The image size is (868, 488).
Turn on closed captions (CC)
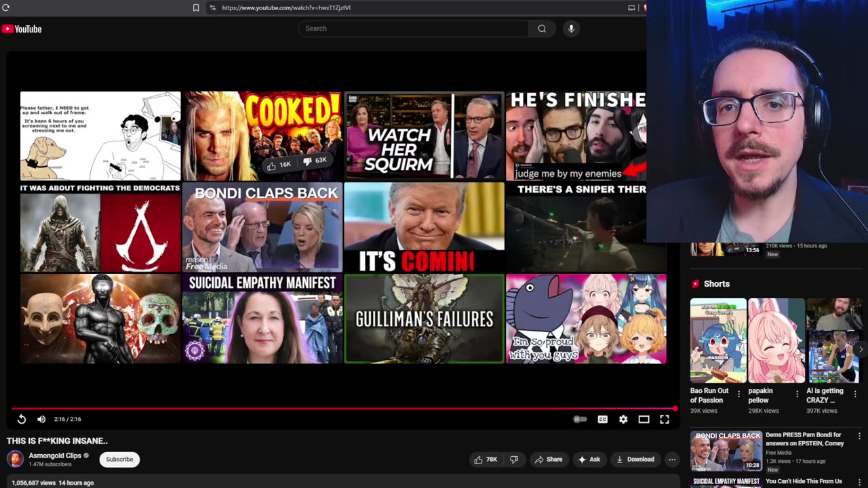[602, 420]
